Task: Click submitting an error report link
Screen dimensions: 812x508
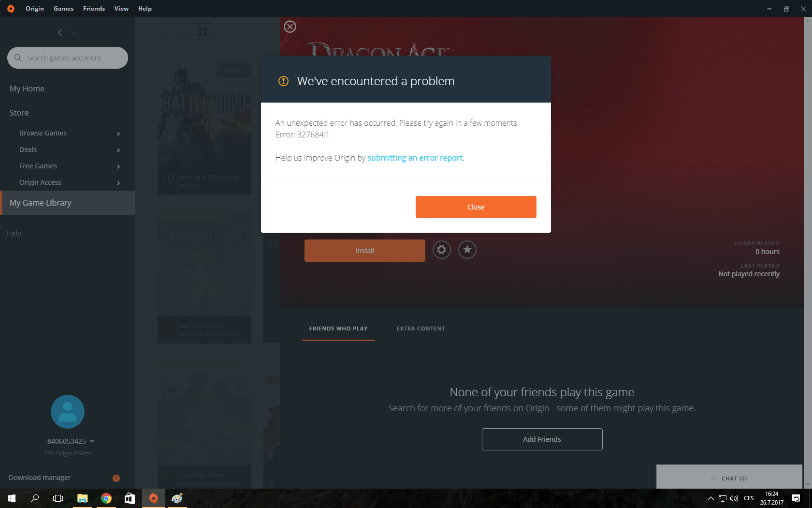Action: point(415,158)
